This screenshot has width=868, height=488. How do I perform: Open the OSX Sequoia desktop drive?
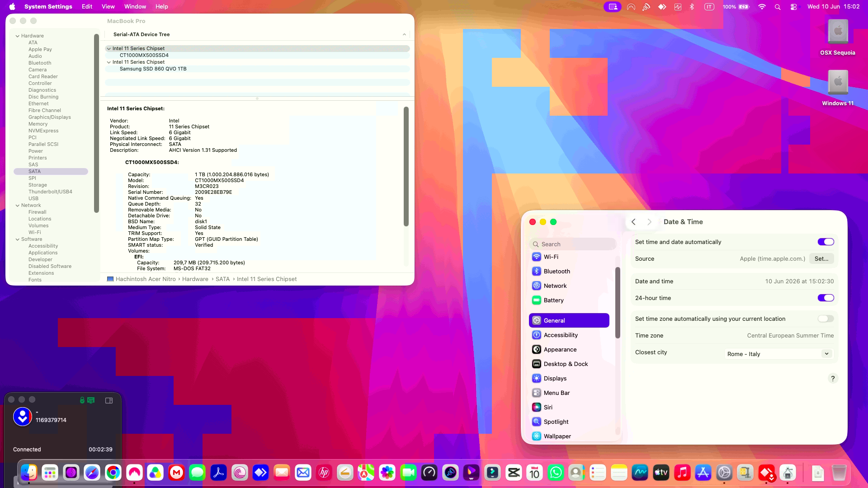click(x=838, y=37)
